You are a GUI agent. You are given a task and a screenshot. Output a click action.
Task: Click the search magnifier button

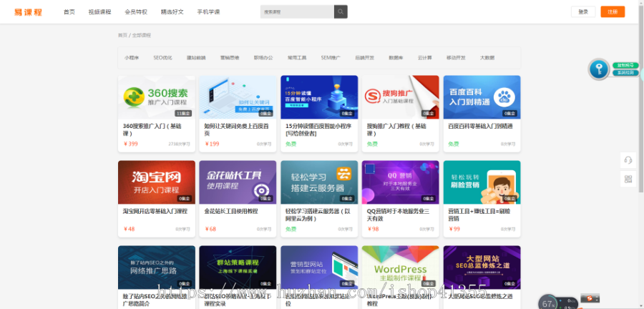tap(341, 11)
